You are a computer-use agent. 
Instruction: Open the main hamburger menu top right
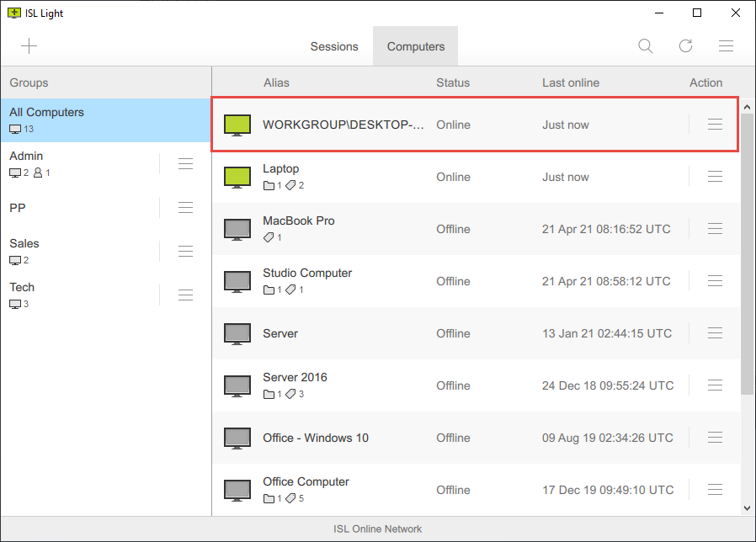(726, 45)
